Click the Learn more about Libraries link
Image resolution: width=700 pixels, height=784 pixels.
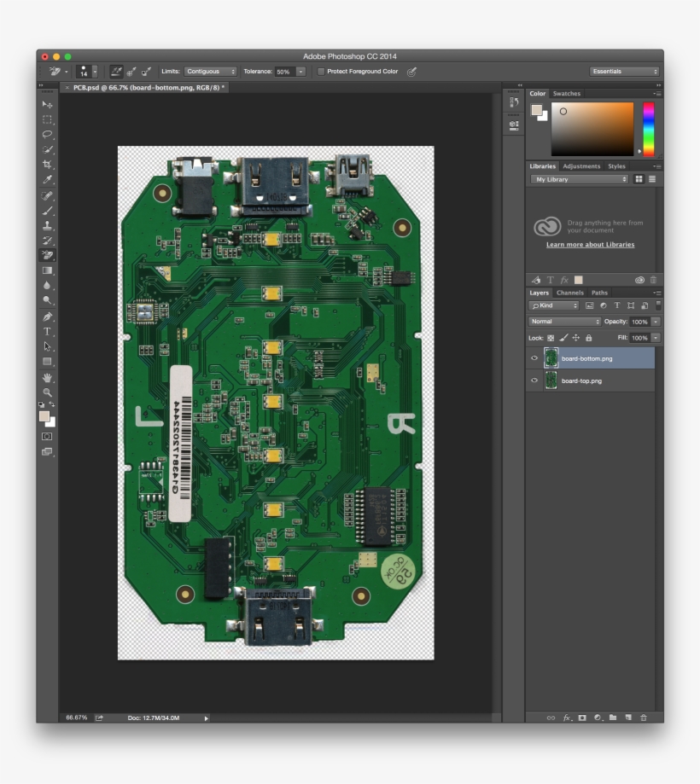pyautogui.click(x=592, y=244)
